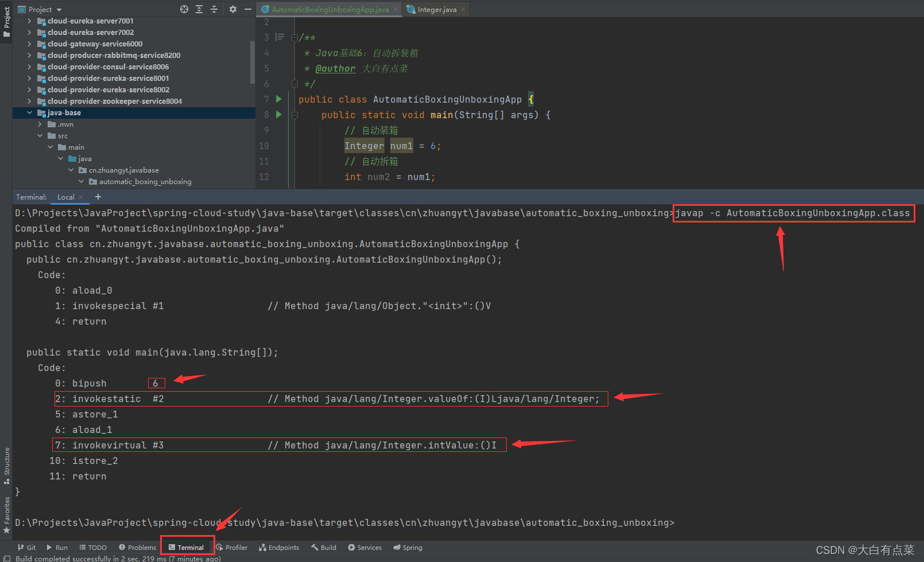The image size is (924, 562).
Task: Click the tool window quick access icon in status bar corner
Action: click(x=7, y=558)
